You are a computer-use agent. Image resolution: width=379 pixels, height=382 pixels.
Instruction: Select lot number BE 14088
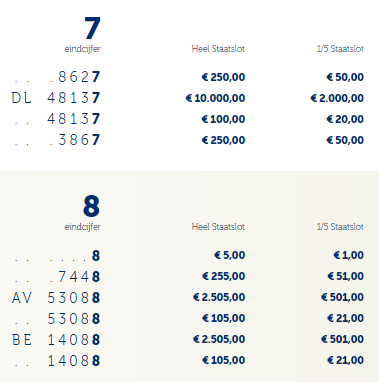click(56, 340)
